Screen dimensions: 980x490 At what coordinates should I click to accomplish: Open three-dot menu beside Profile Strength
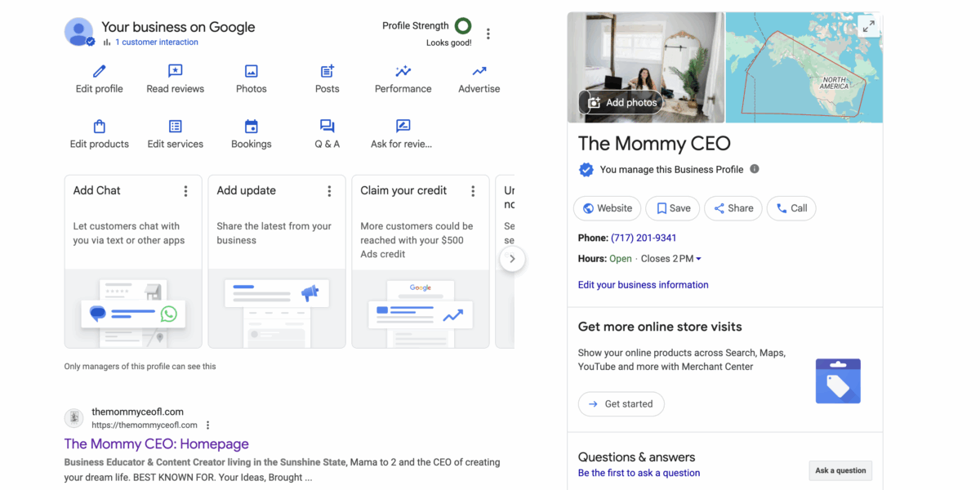[488, 34]
